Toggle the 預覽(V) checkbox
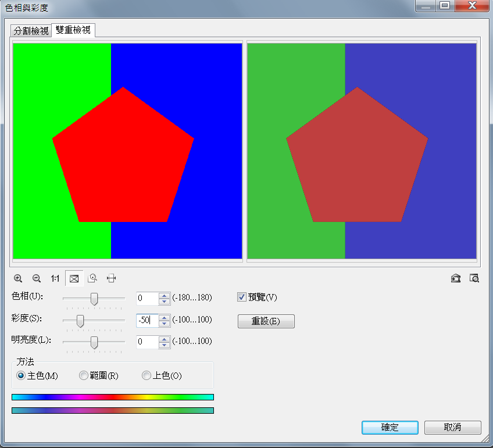Viewport: 493px width, 448px height. (x=241, y=297)
